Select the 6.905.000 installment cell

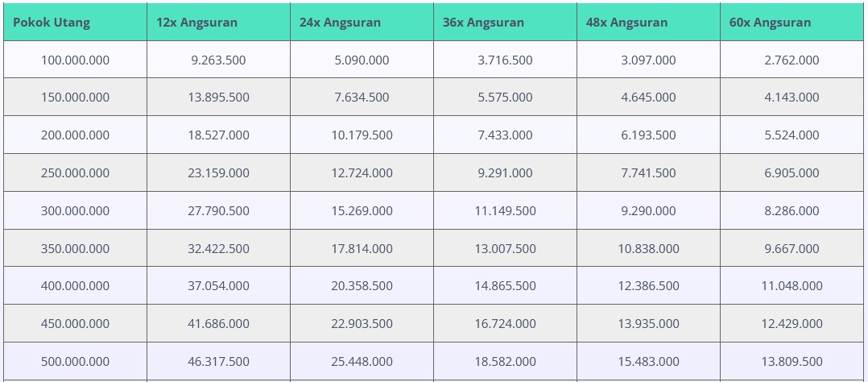pos(792,173)
